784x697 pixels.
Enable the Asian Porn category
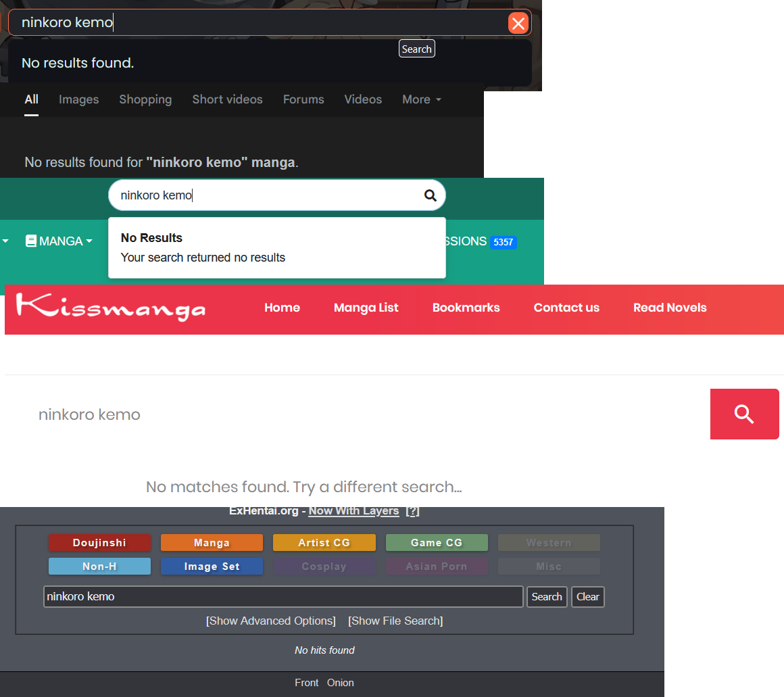pos(437,567)
